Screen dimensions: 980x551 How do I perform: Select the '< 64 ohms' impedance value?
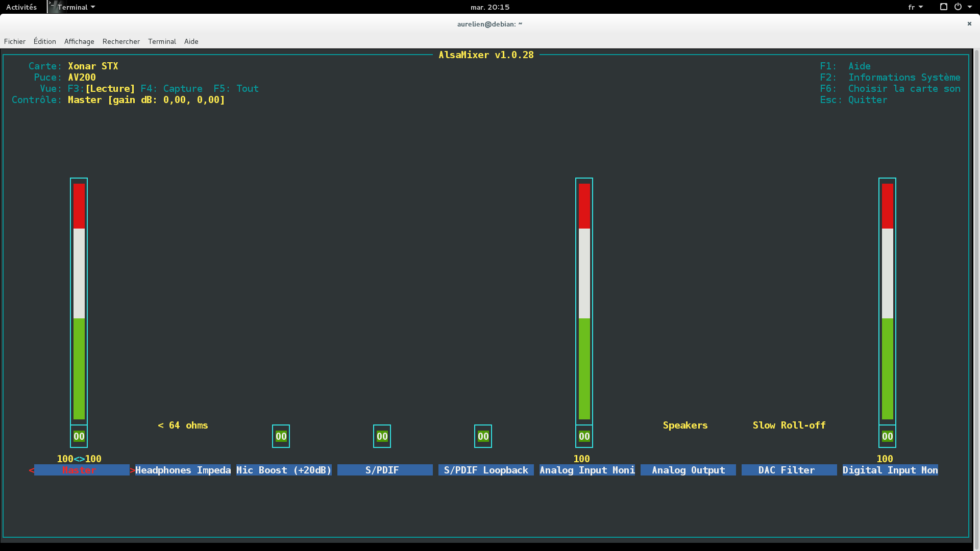click(x=183, y=425)
